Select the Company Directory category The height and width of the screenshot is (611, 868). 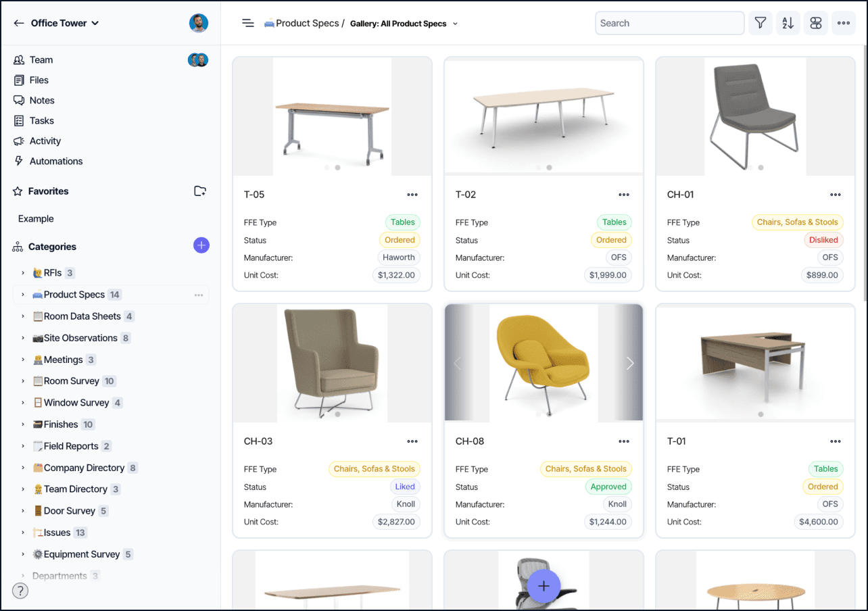[x=84, y=468]
